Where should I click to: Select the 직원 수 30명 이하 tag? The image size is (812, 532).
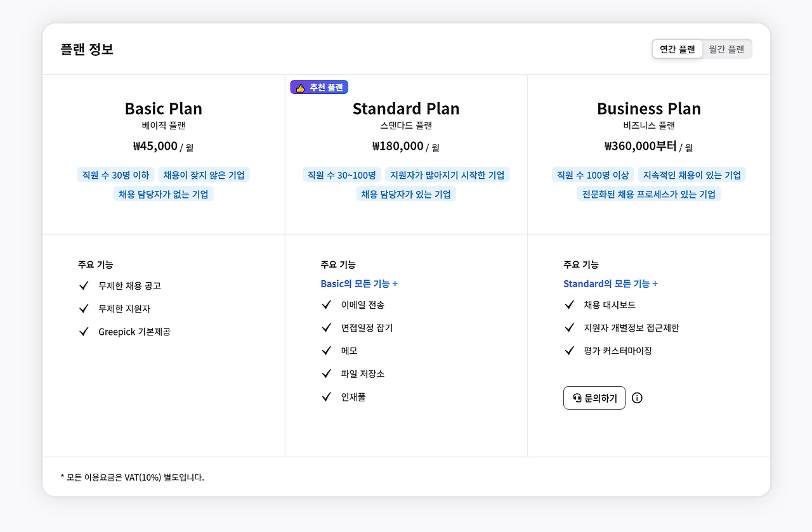point(115,175)
